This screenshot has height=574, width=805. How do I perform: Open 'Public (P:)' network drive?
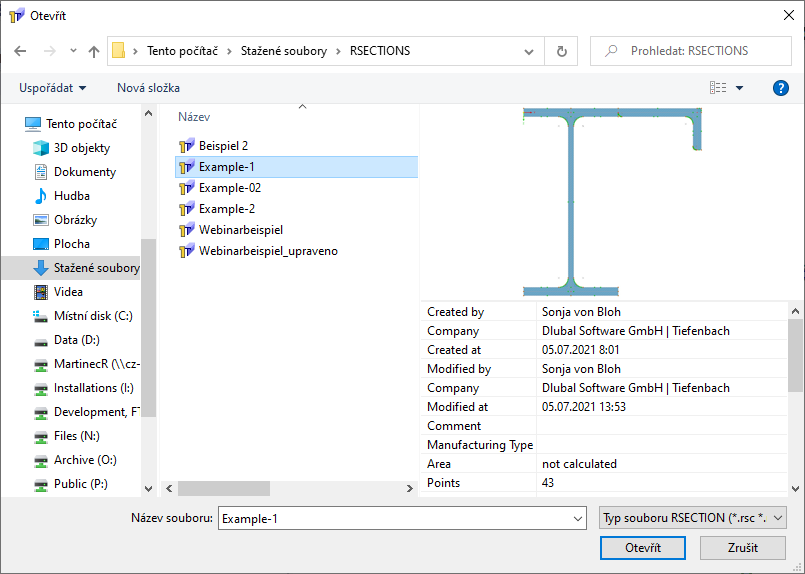[70, 484]
